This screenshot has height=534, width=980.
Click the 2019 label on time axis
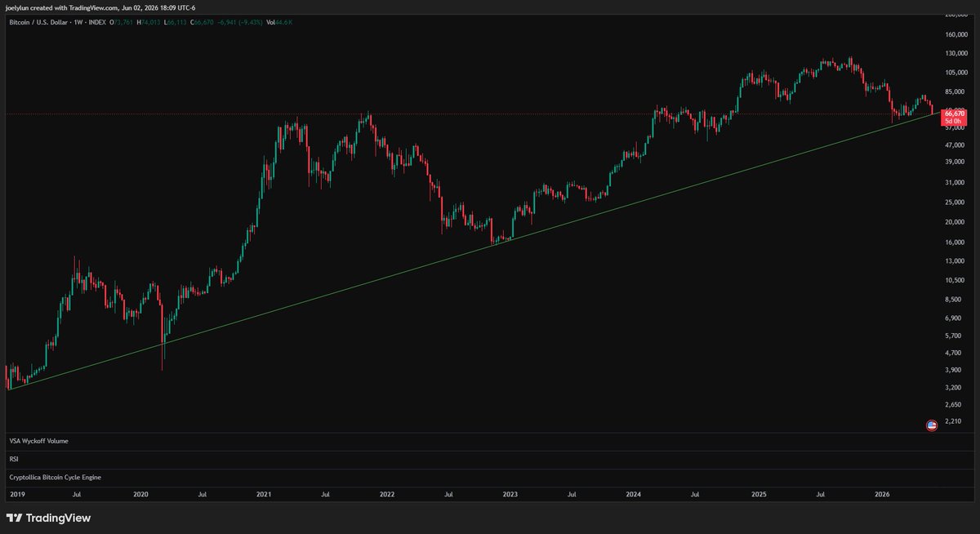coord(16,495)
